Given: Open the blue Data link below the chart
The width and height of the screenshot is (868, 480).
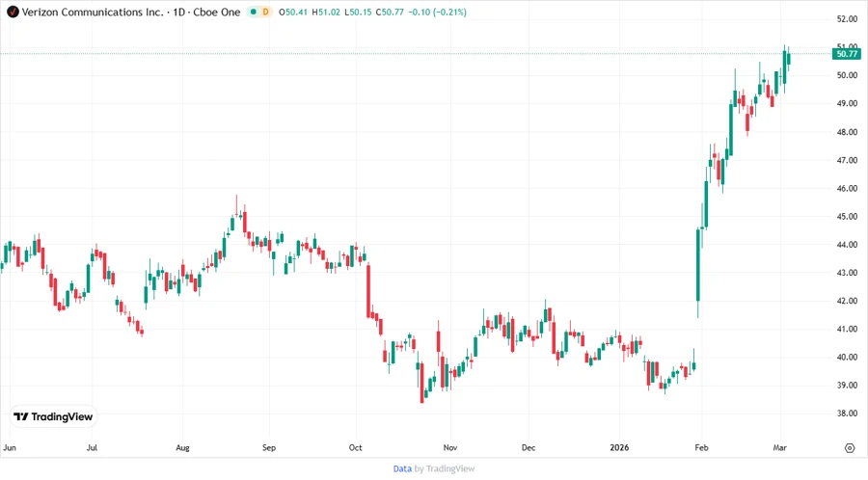Looking at the screenshot, I should [x=402, y=468].
